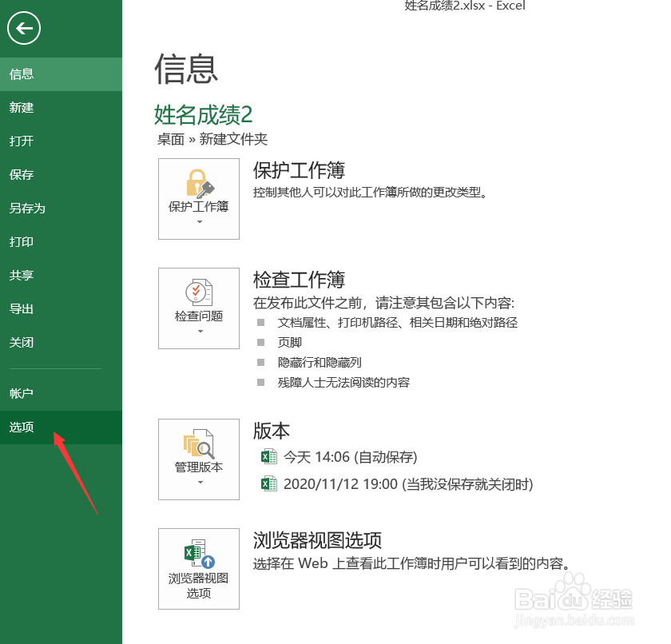The width and height of the screenshot is (671, 644).
Task: Click the lock icon on 保护工作簿 button
Action: (x=198, y=184)
